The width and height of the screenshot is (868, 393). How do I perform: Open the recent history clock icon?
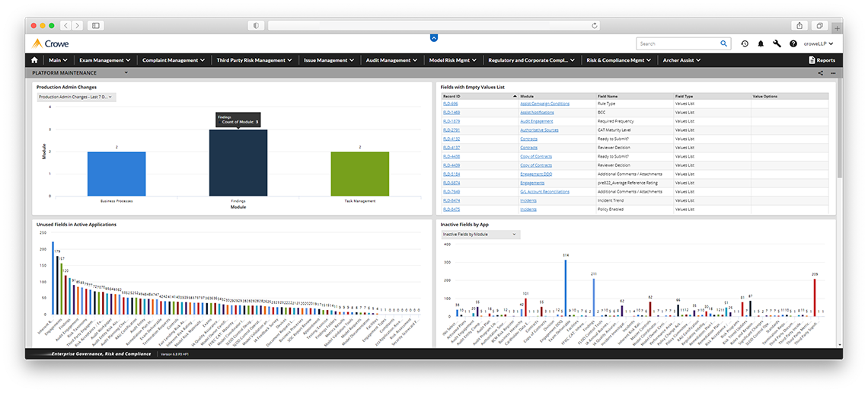pos(744,44)
